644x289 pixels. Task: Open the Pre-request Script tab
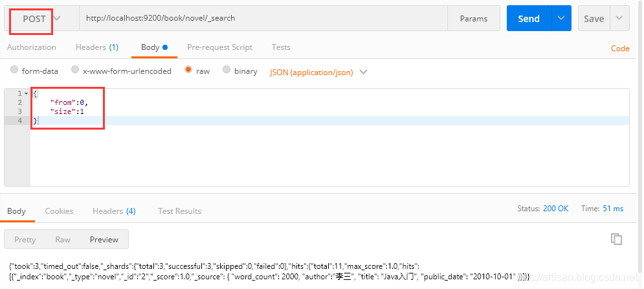(219, 47)
